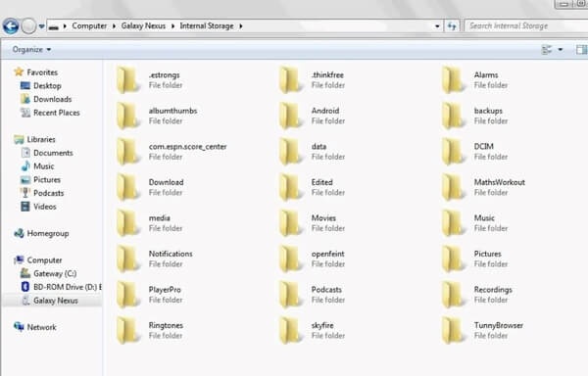Select the .thinkfree folder icon
This screenshot has height=376, width=588.
[290, 79]
